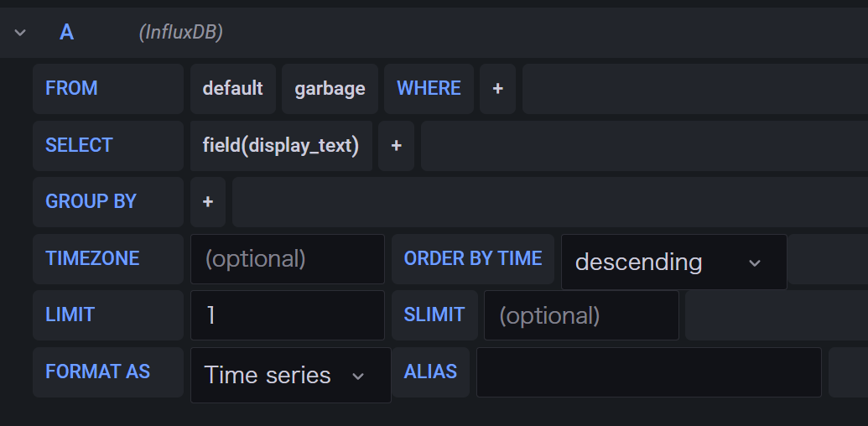Add a GROUP BY clause with plus
Screen dimensions: 868x426
pos(208,202)
